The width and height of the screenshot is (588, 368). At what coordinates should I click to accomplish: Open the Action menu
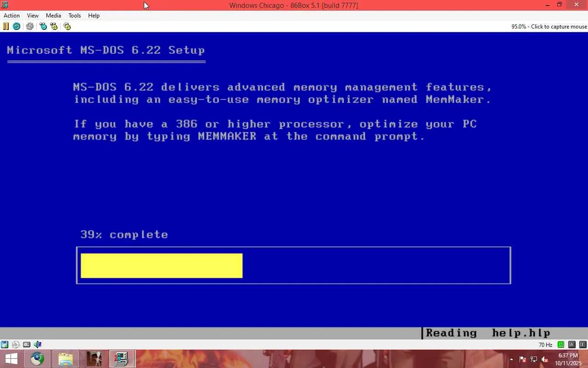pyautogui.click(x=11, y=16)
